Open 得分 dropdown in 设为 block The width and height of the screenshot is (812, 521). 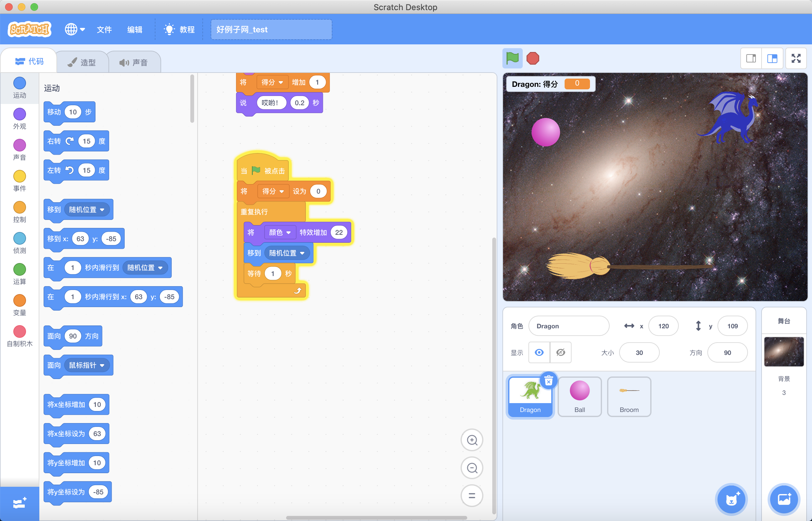tap(273, 191)
